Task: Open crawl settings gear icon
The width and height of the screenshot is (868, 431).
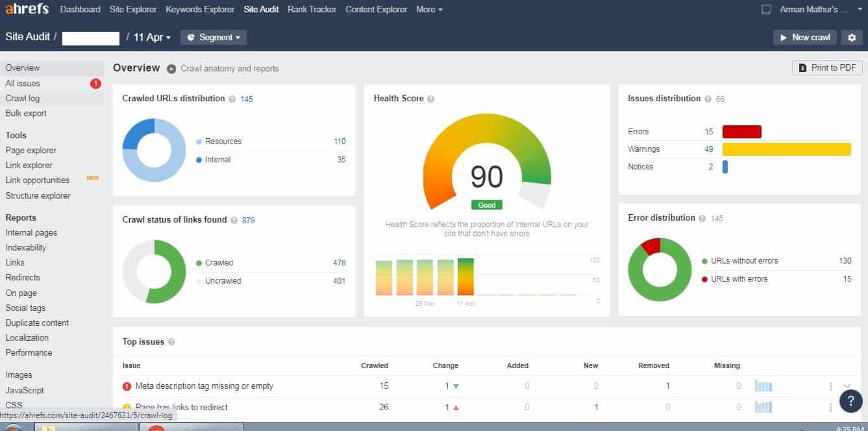Action: coord(852,38)
